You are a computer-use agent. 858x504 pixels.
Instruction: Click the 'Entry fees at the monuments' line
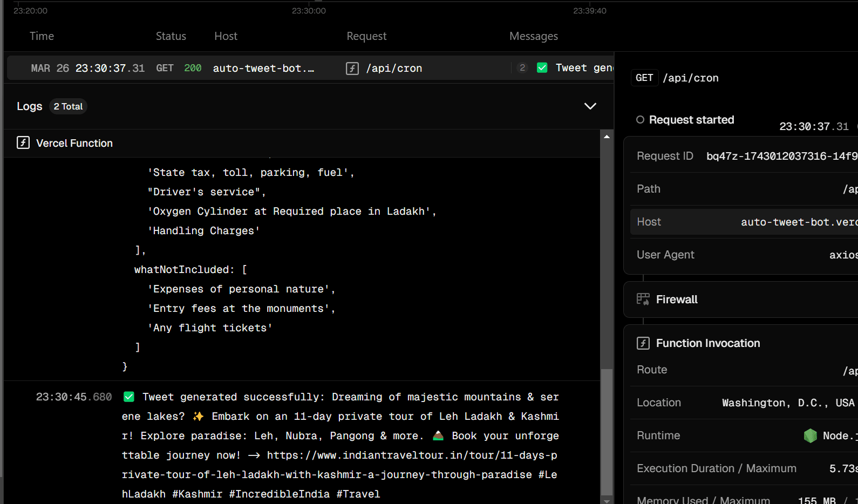point(241,308)
